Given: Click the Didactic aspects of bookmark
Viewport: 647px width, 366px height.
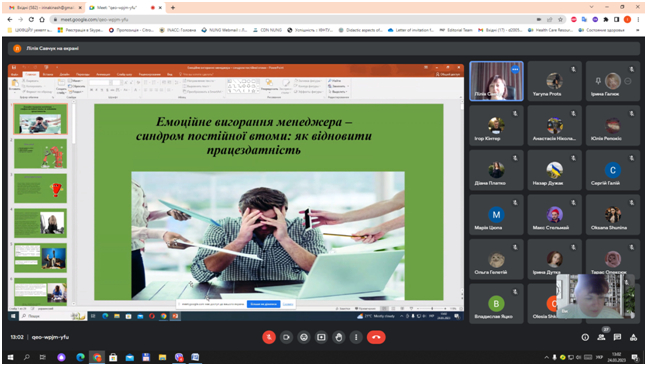Looking at the screenshot, I should click(360, 30).
